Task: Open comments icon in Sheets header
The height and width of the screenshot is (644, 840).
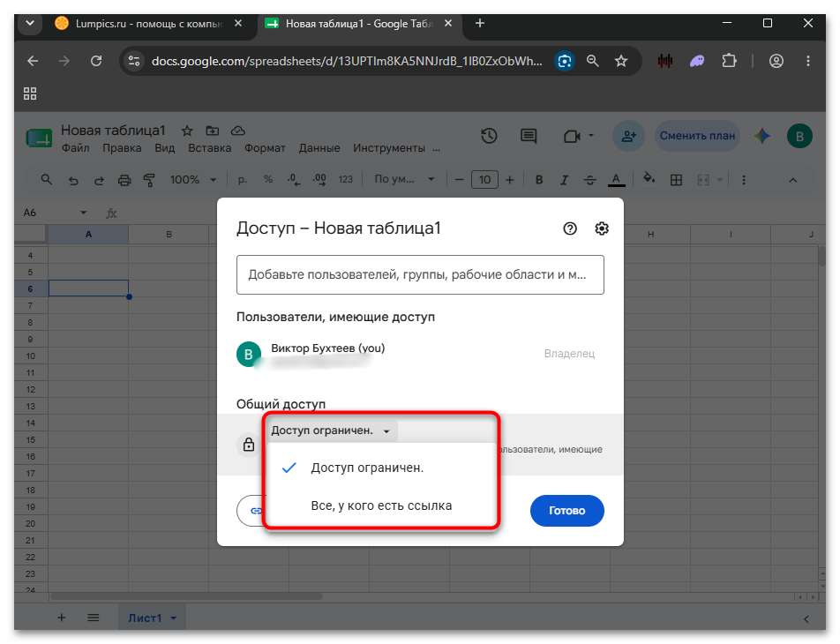Action: pos(529,136)
